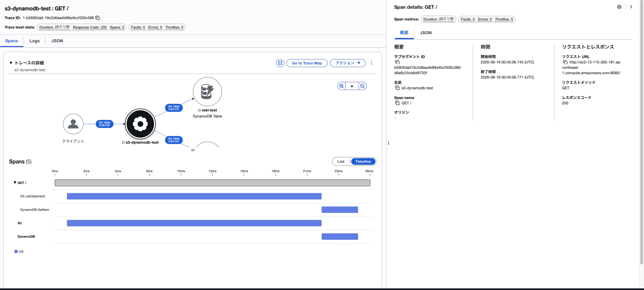
Task: Click the end time 00:45:06.771 value
Action: pyautogui.click(x=507, y=77)
